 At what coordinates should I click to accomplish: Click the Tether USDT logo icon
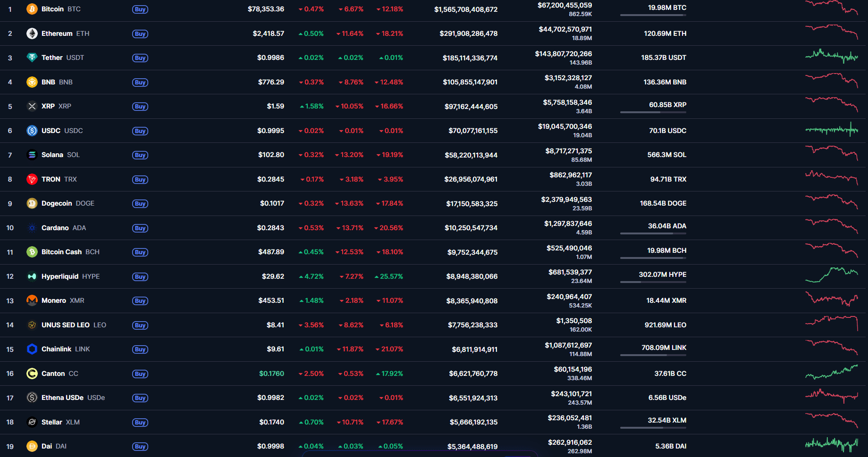click(32, 58)
